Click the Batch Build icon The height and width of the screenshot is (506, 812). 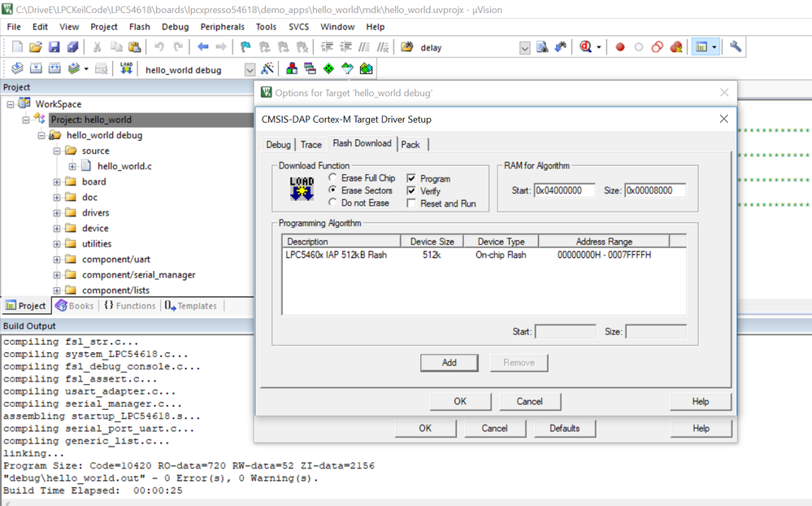[73, 68]
